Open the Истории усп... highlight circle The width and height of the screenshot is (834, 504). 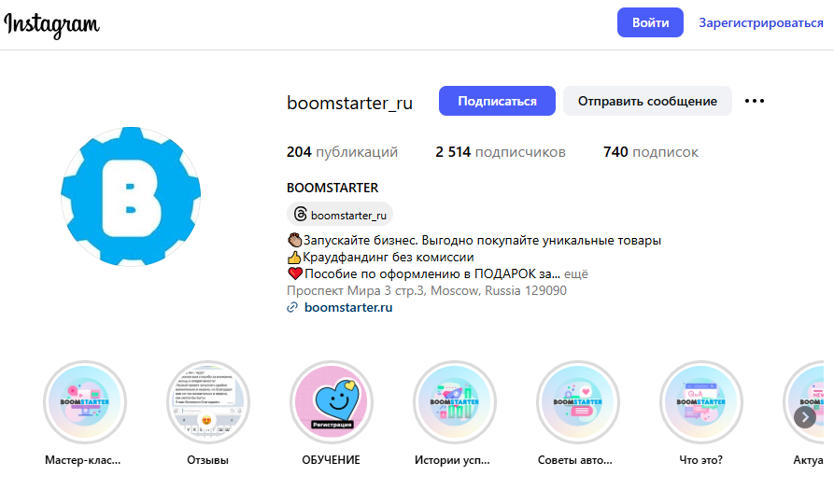[455, 402]
